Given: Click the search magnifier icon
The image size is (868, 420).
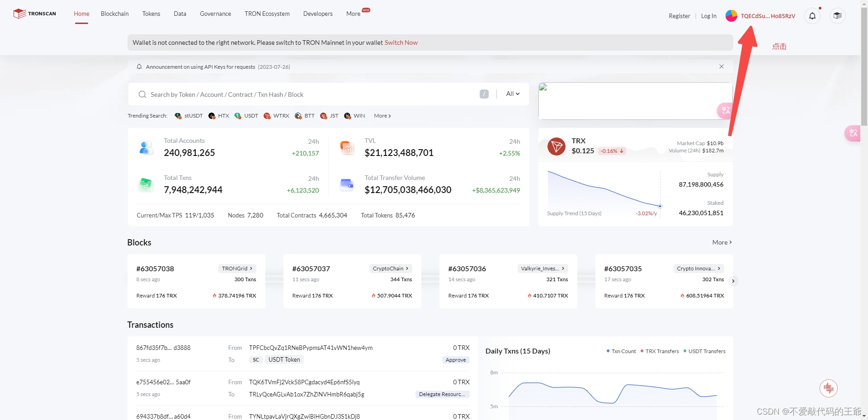Looking at the screenshot, I should [142, 94].
